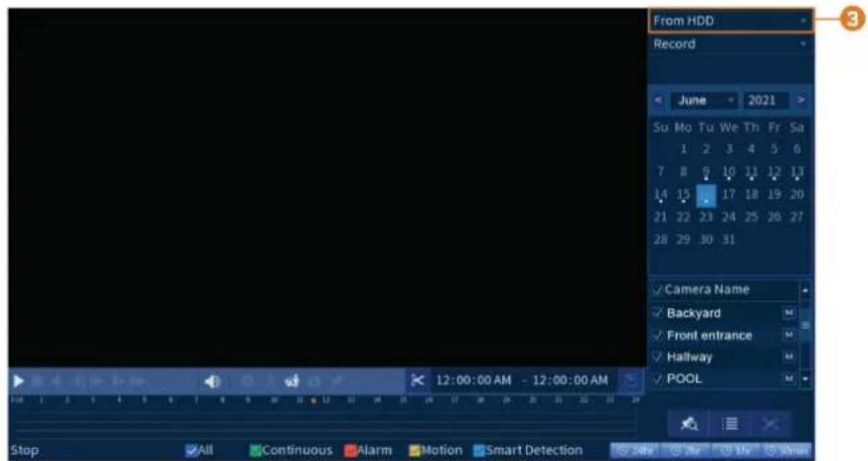Select June 15 on the calendar
868x461 pixels.
(683, 195)
